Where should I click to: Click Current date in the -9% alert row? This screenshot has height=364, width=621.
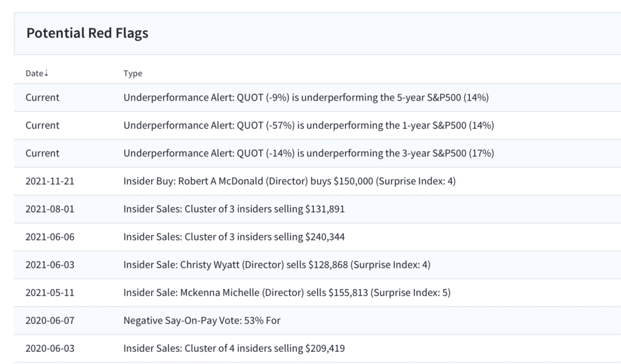coord(42,98)
